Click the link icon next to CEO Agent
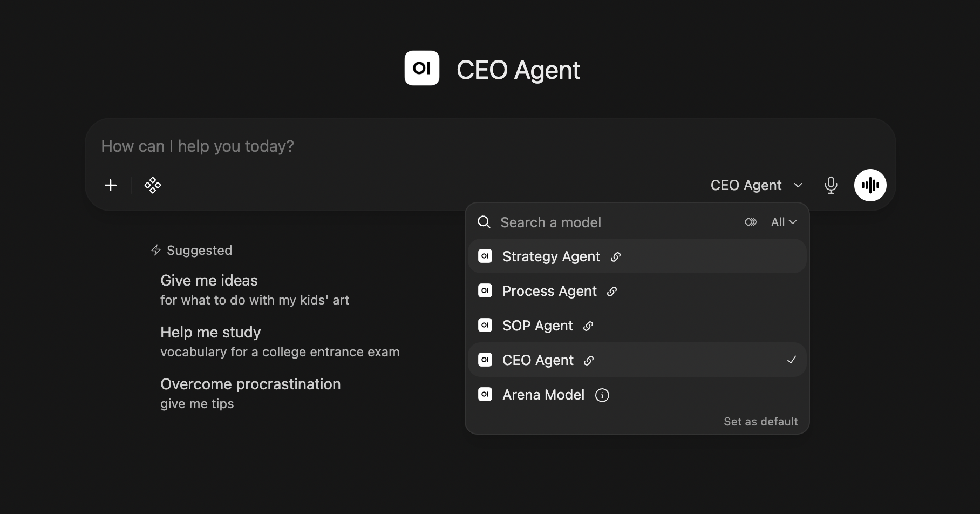 coord(589,361)
